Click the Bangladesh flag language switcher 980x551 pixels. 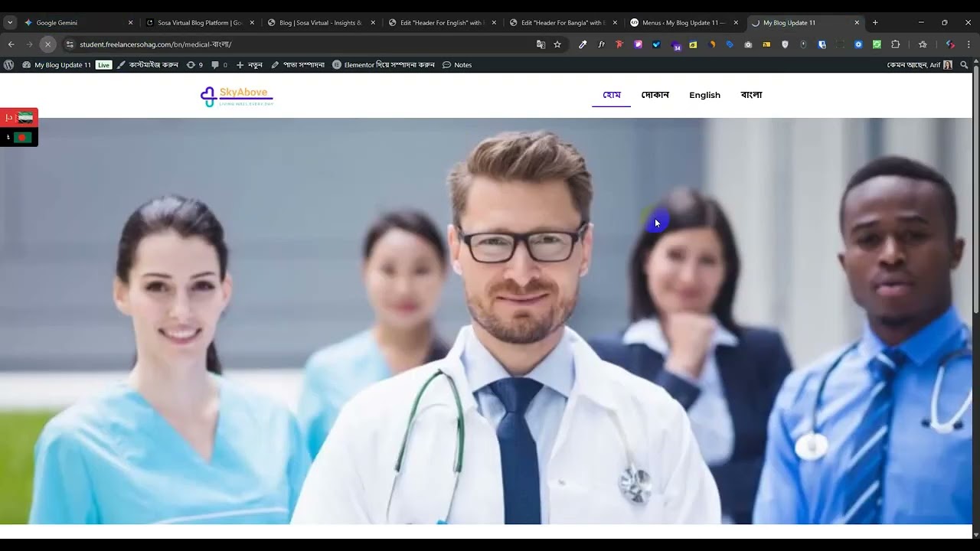point(19,137)
